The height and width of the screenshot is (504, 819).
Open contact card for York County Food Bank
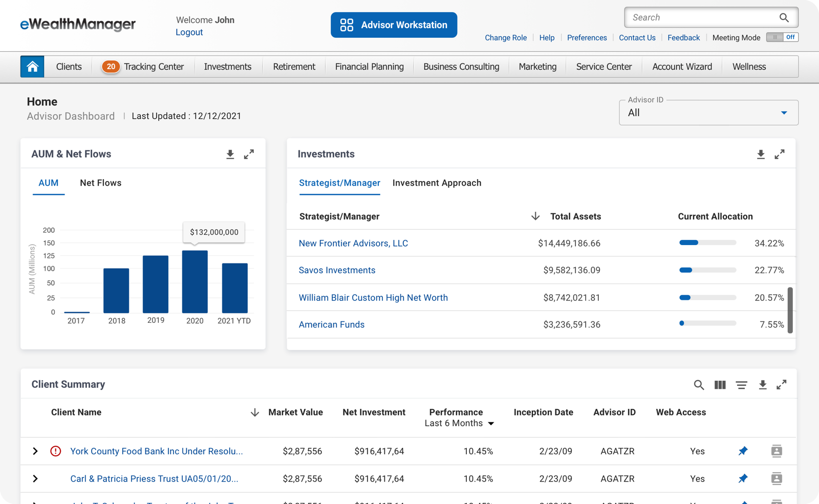click(777, 451)
